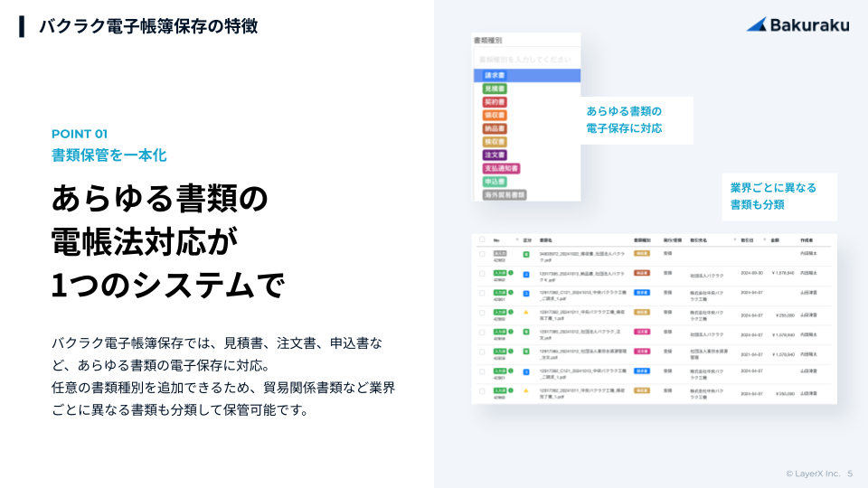Click the gray status badge on row 42963
The height and width of the screenshot is (488, 868).
point(500,253)
